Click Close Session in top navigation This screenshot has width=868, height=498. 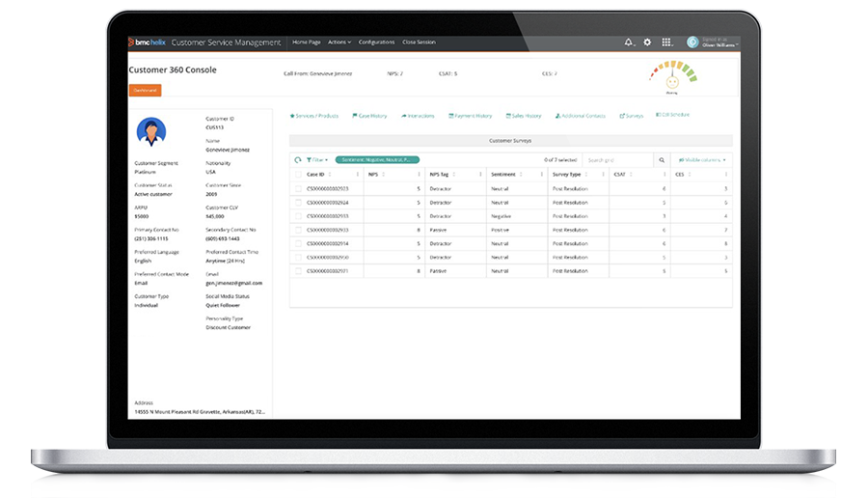pos(419,42)
